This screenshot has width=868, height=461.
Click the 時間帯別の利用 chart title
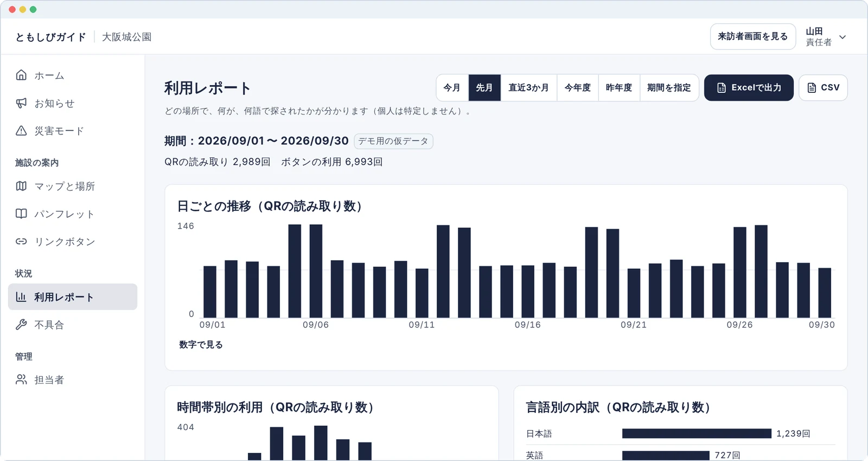point(276,407)
